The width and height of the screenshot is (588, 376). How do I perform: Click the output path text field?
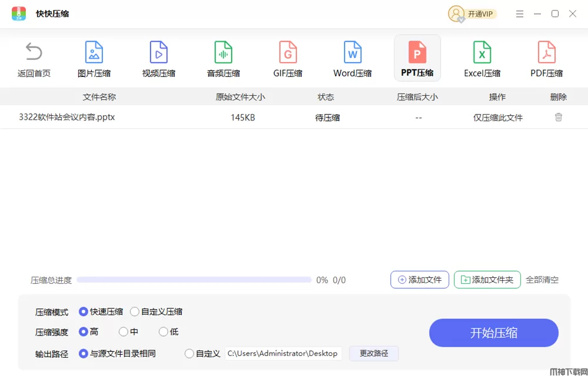[x=283, y=354]
